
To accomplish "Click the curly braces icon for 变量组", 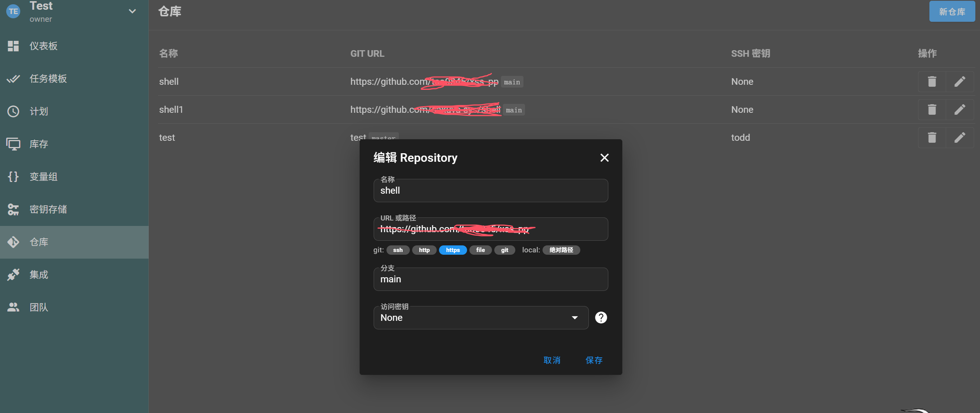I will coord(13,177).
